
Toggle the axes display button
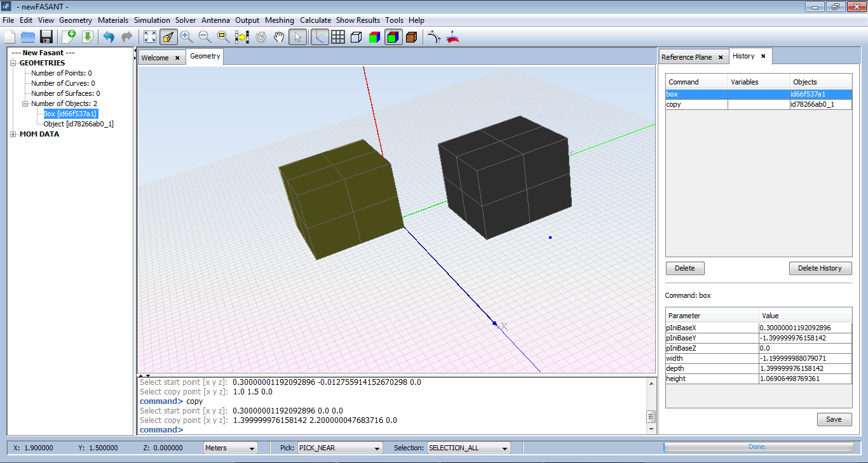[319, 37]
